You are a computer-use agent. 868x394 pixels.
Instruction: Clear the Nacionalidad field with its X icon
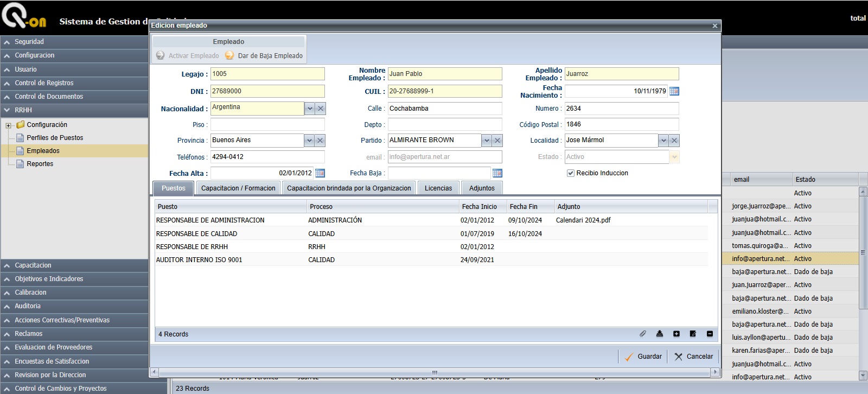tap(321, 109)
